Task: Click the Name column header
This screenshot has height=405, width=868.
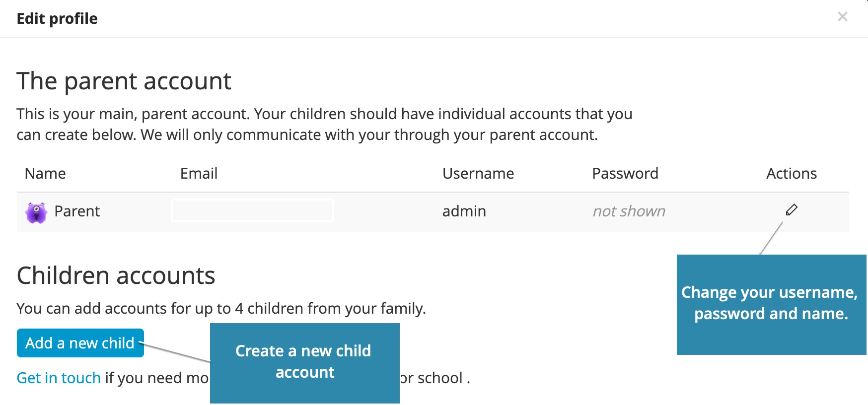Action: click(x=45, y=174)
